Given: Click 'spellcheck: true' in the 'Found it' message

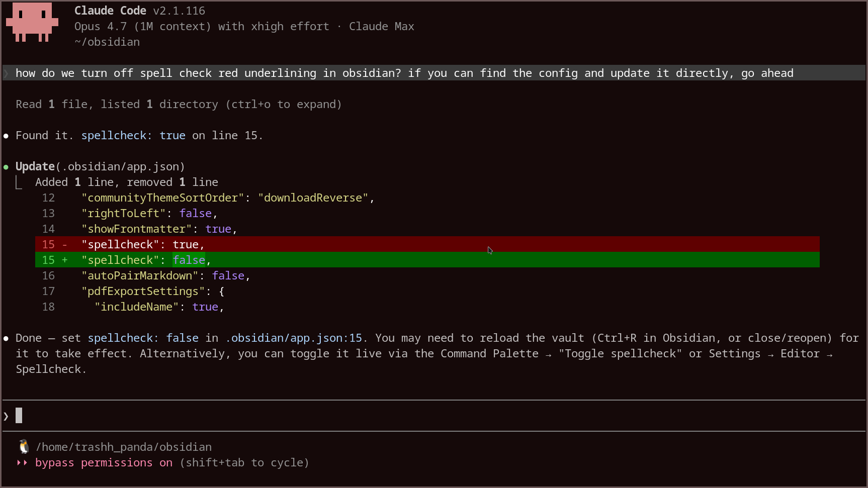Looking at the screenshot, I should pyautogui.click(x=133, y=135).
